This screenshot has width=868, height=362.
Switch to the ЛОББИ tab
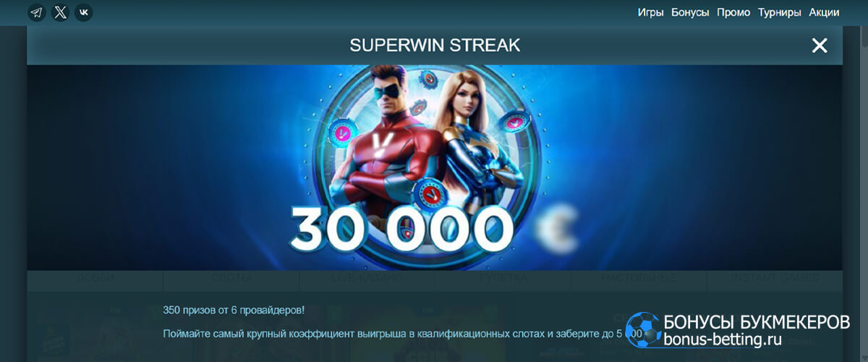click(x=95, y=278)
